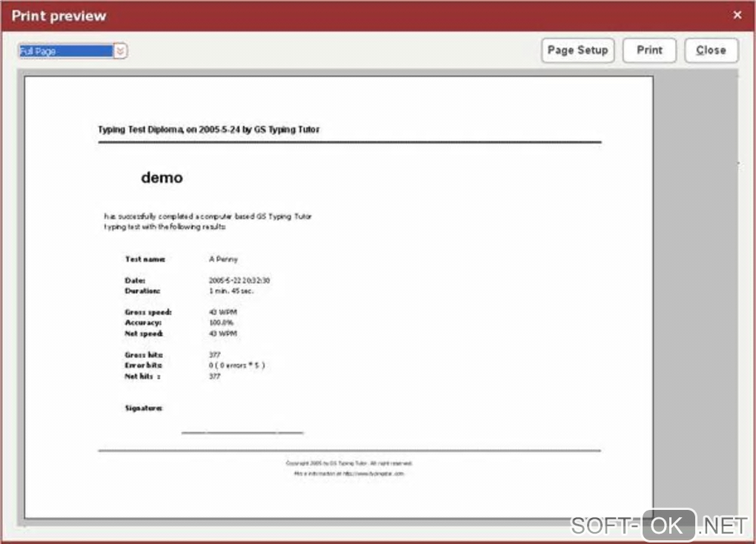
Task: Click the 'Date:' label
Action: (135, 280)
